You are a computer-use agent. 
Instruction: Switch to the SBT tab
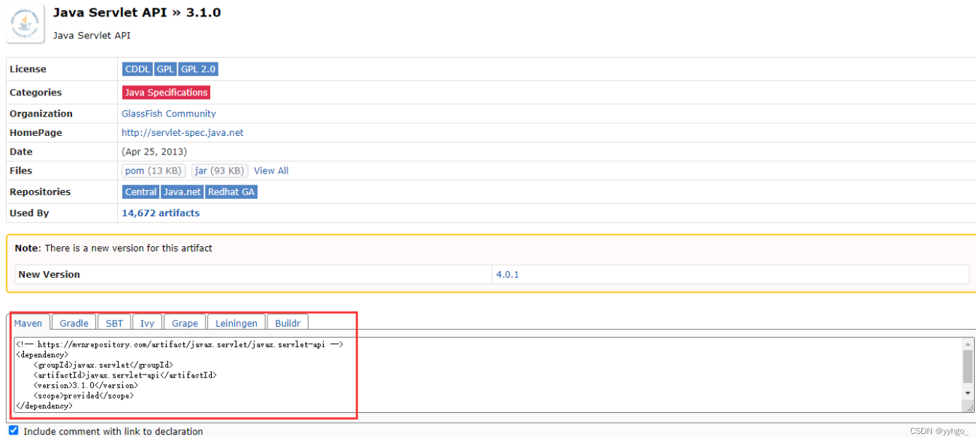point(114,323)
